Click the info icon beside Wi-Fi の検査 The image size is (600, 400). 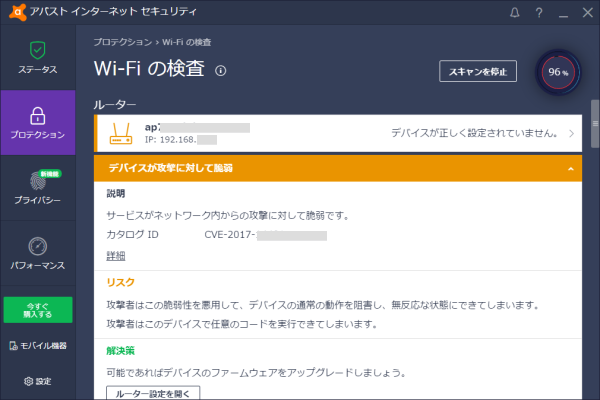(220, 71)
